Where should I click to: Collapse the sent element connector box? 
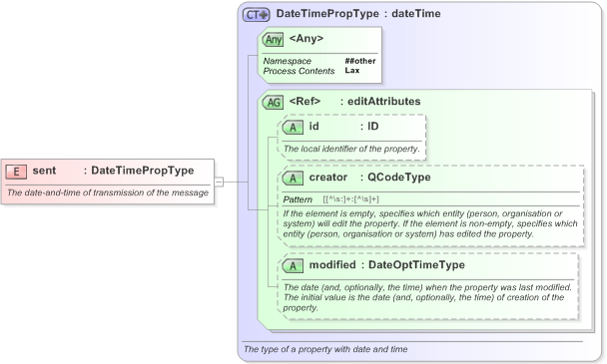219,182
